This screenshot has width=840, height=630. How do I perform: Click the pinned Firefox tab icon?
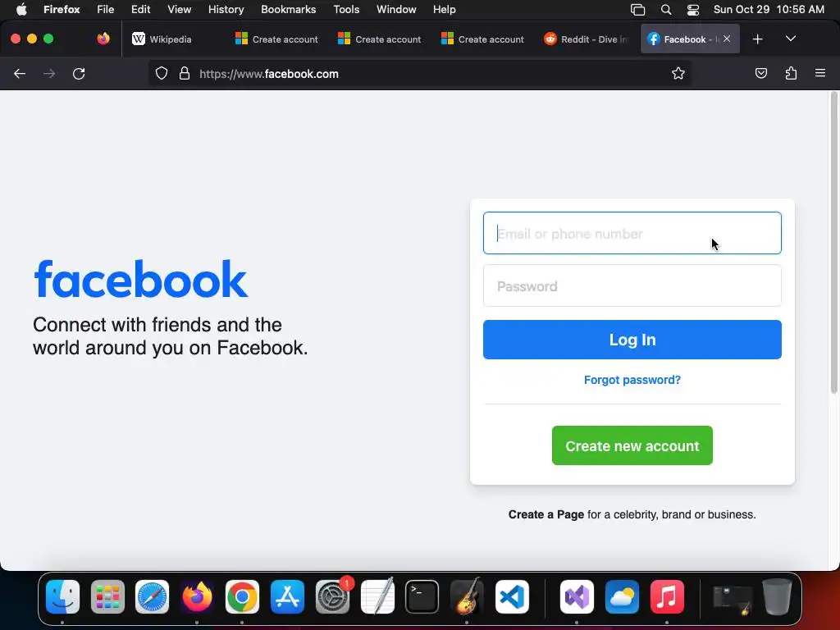[x=103, y=39]
